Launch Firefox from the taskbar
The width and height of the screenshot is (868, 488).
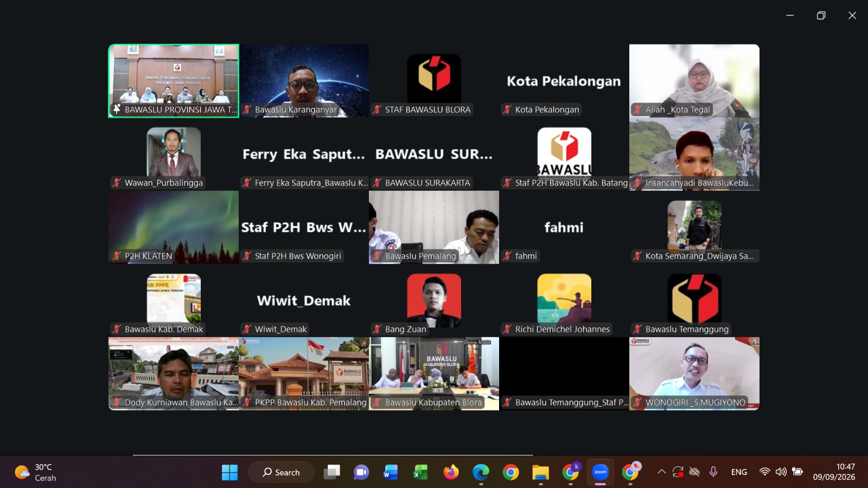(450, 472)
